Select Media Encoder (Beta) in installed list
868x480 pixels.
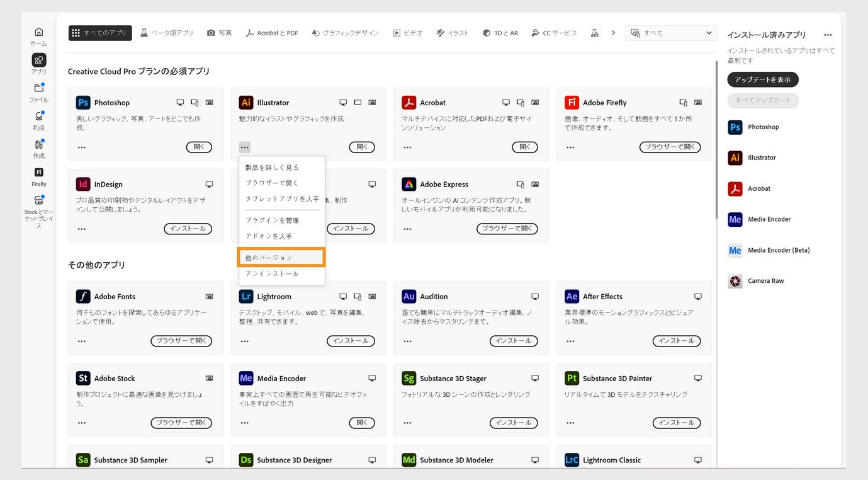pos(769,250)
